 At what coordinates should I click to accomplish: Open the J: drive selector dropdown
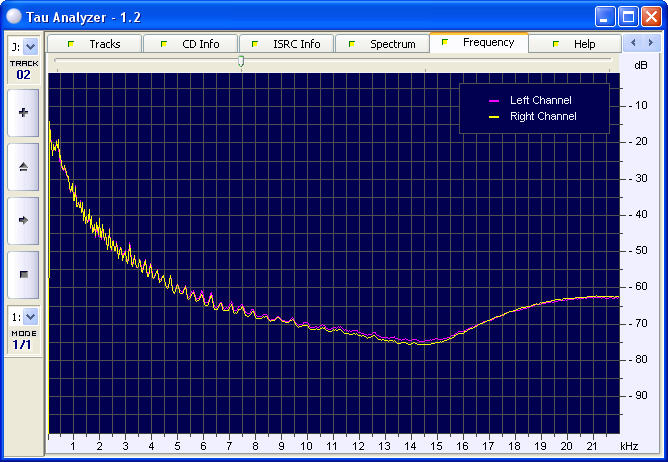[x=29, y=46]
